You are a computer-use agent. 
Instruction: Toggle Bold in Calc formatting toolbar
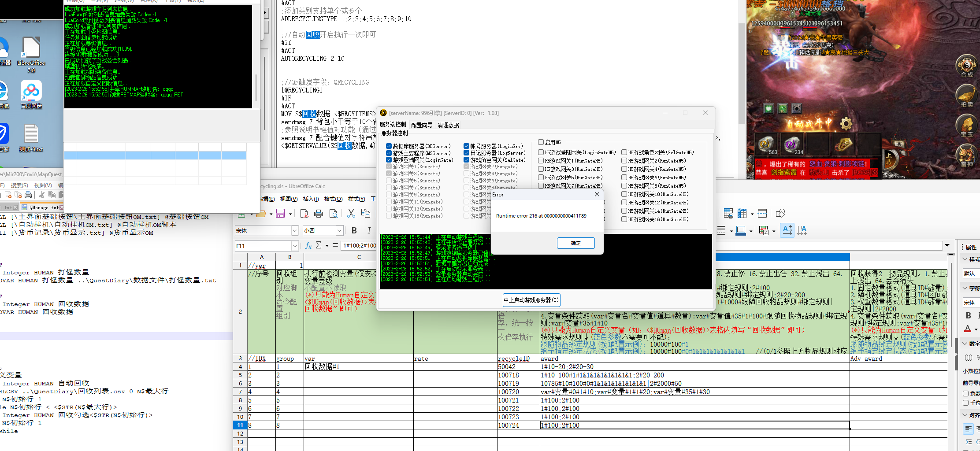pos(354,230)
